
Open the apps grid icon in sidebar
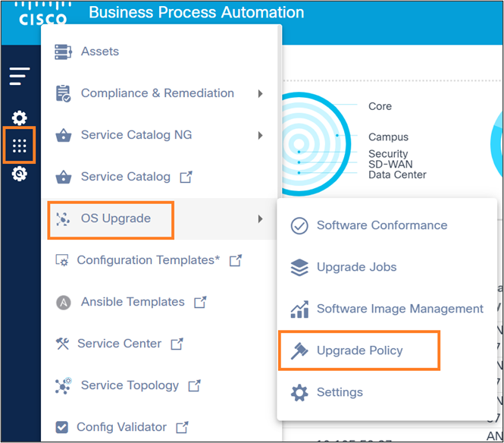coord(20,146)
